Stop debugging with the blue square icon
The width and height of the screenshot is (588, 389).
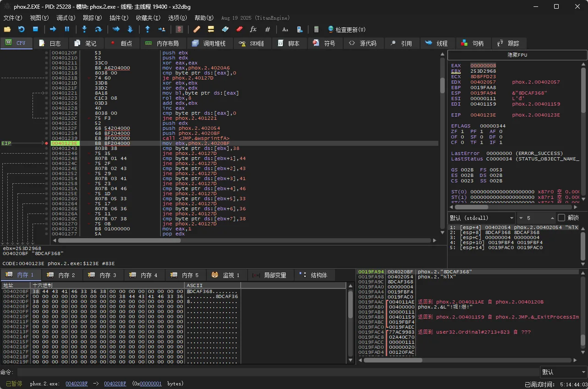click(x=35, y=29)
